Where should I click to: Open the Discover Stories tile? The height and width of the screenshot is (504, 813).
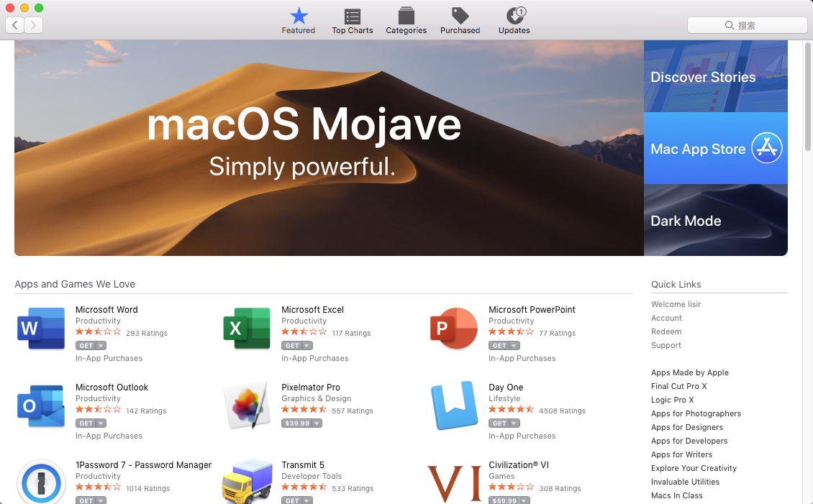click(716, 76)
